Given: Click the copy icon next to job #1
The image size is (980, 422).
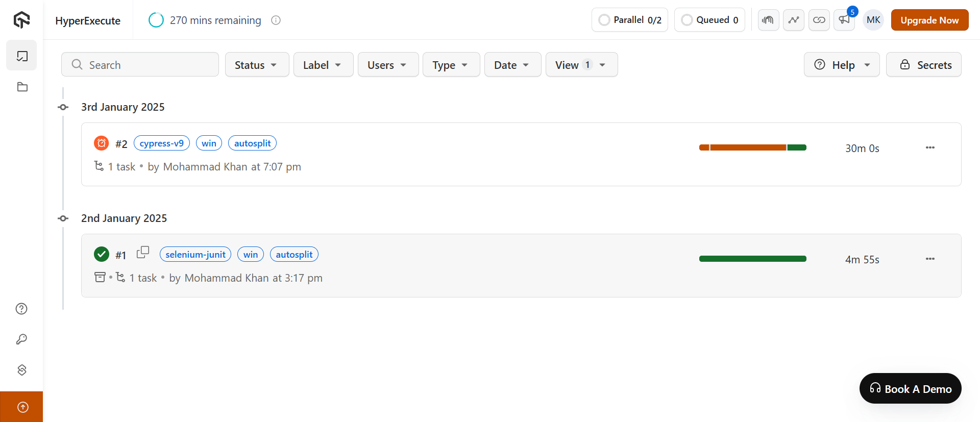Looking at the screenshot, I should (x=143, y=252).
